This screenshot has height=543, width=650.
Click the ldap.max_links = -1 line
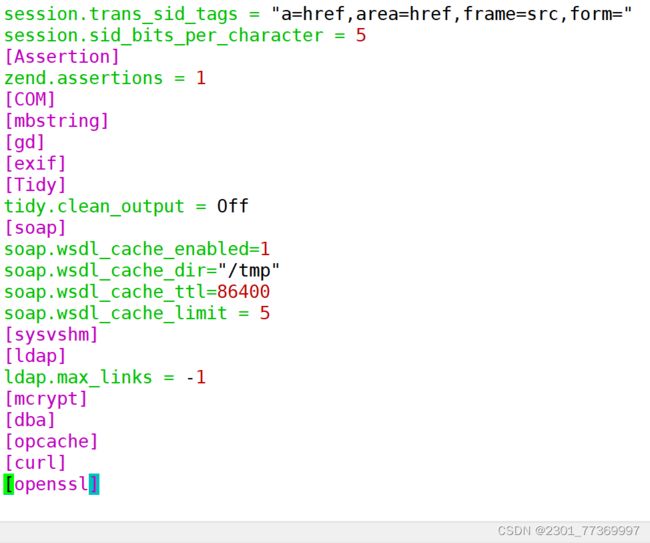tap(105, 378)
